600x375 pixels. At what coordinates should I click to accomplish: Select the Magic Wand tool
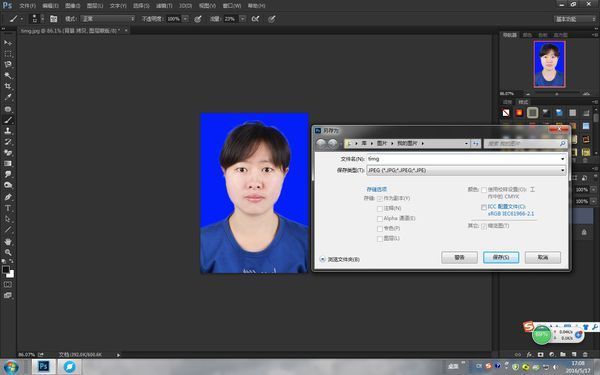click(8, 75)
